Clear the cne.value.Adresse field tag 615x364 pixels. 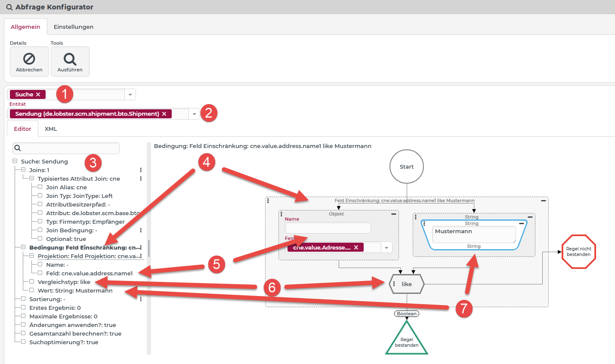tap(356, 247)
